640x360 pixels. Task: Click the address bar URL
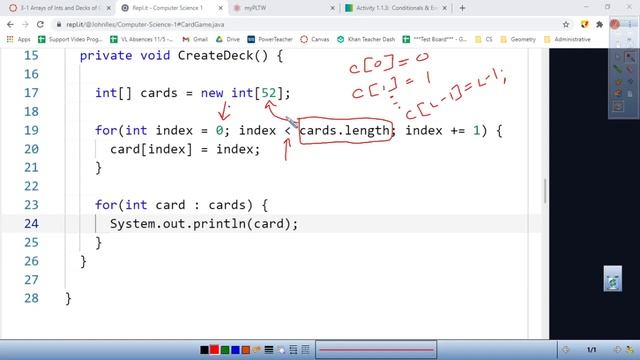(x=145, y=24)
